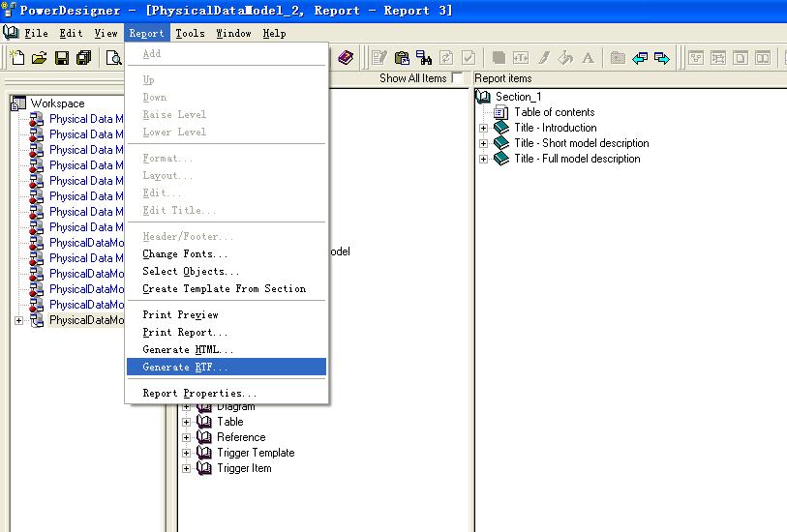Click the greyed checkmark document icon

tap(469, 58)
